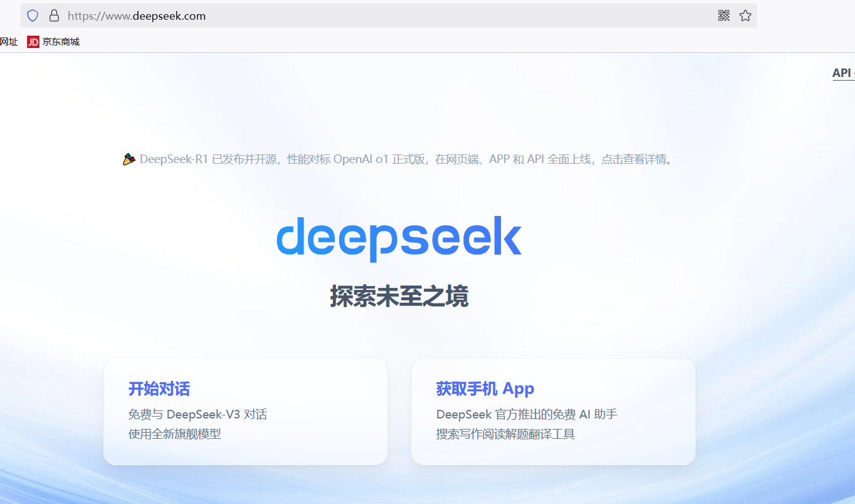Bookmark this page with the star icon
Screen dimensions: 855x504
(745, 16)
